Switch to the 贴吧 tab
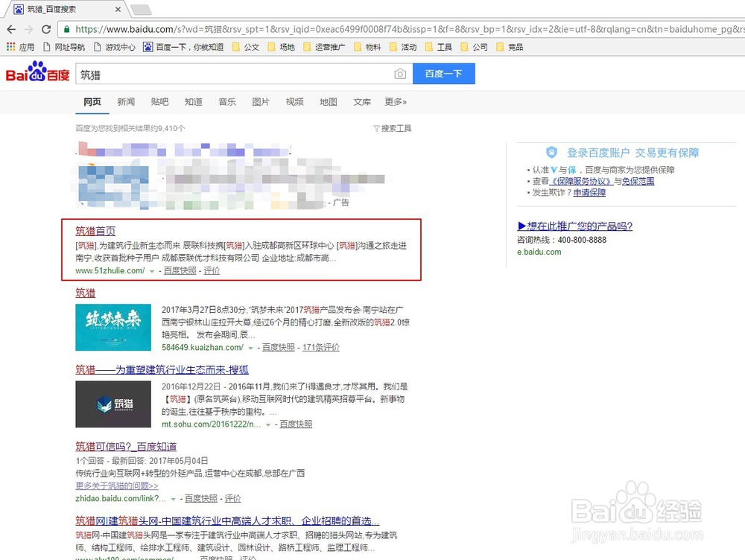The width and height of the screenshot is (745, 560). point(159,101)
